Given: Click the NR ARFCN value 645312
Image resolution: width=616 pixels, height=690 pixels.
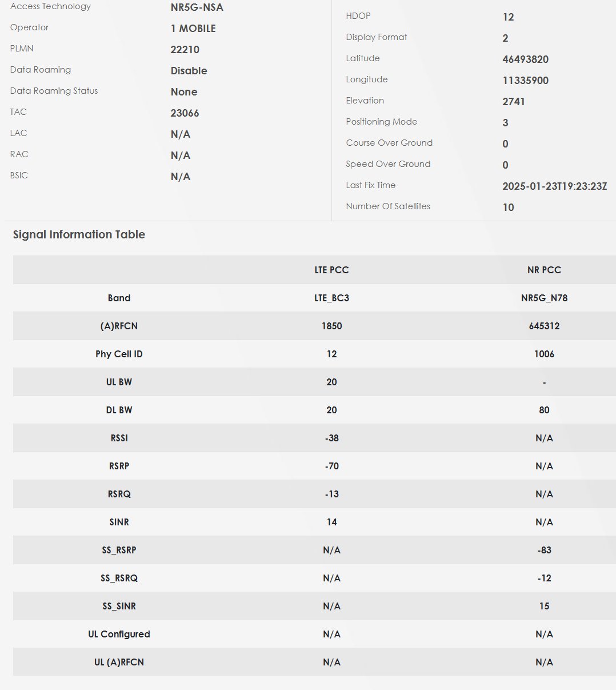Looking at the screenshot, I should tap(544, 326).
